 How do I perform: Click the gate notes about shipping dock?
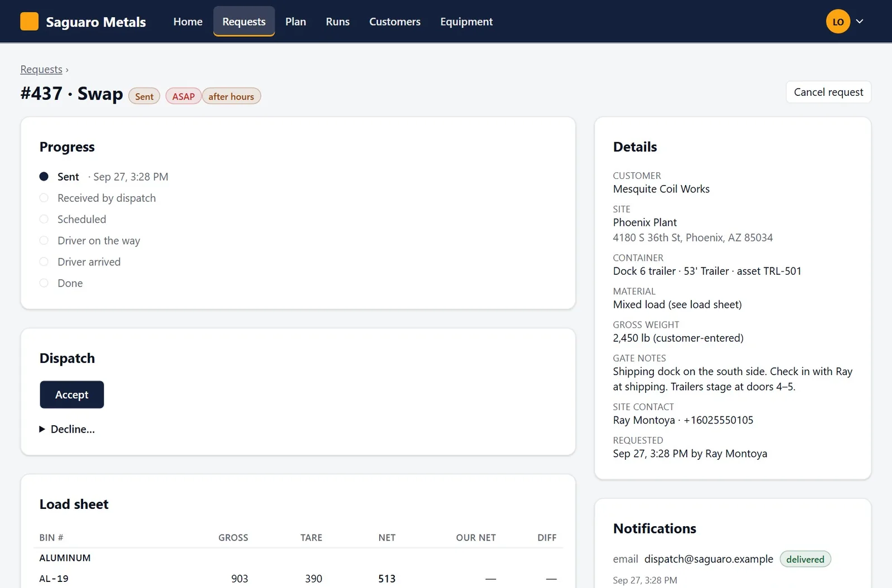pos(733,379)
